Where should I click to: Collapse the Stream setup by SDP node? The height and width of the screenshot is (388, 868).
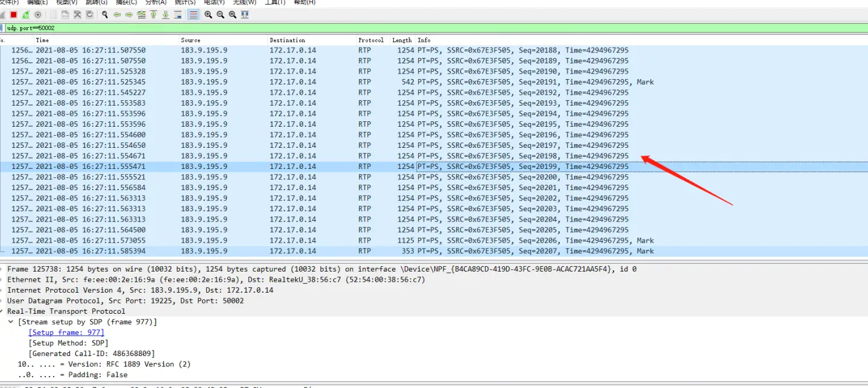tap(11, 322)
